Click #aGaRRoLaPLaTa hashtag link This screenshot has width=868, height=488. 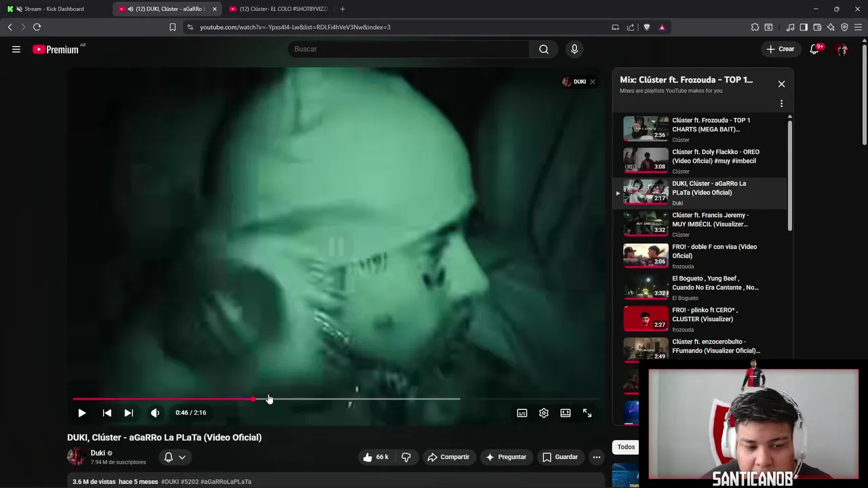pyautogui.click(x=226, y=482)
